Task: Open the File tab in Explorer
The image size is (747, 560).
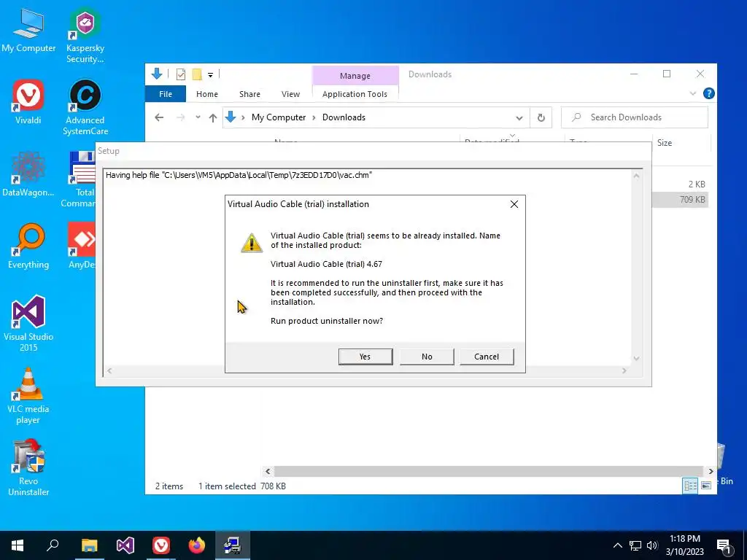Action: coord(166,94)
